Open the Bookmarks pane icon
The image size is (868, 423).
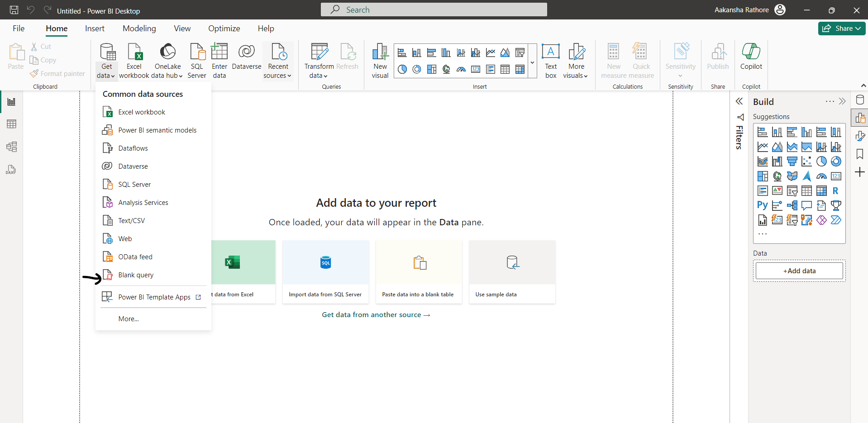point(860,154)
